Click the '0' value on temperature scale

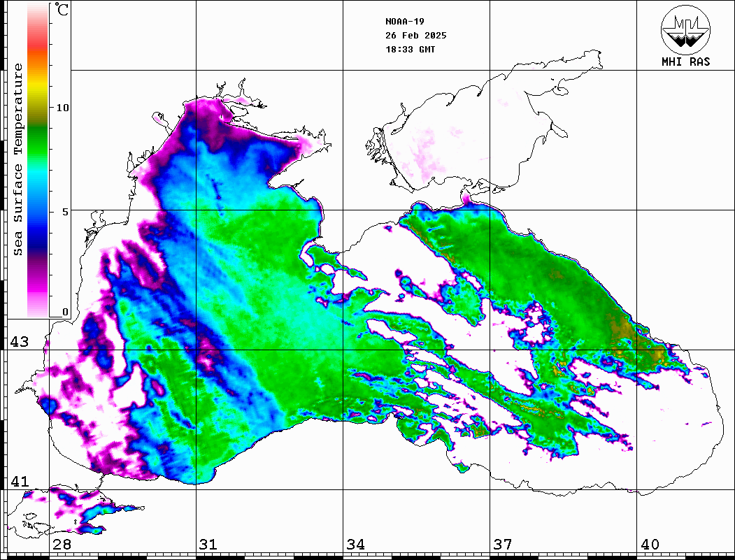click(65, 312)
